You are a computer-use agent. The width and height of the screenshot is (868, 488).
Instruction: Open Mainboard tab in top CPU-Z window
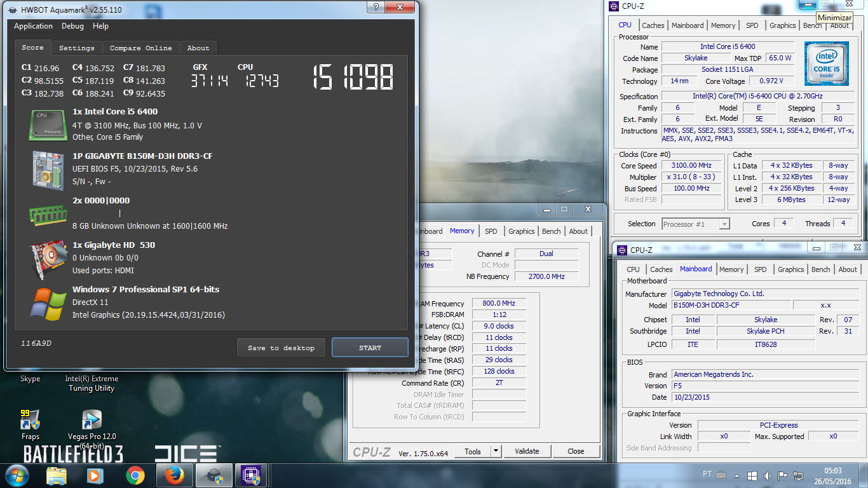[x=688, y=25]
